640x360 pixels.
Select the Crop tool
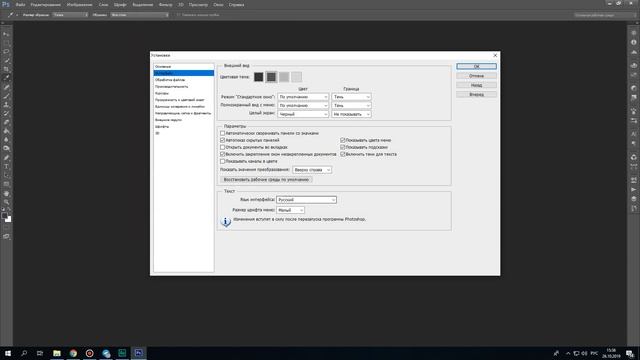(x=6, y=69)
